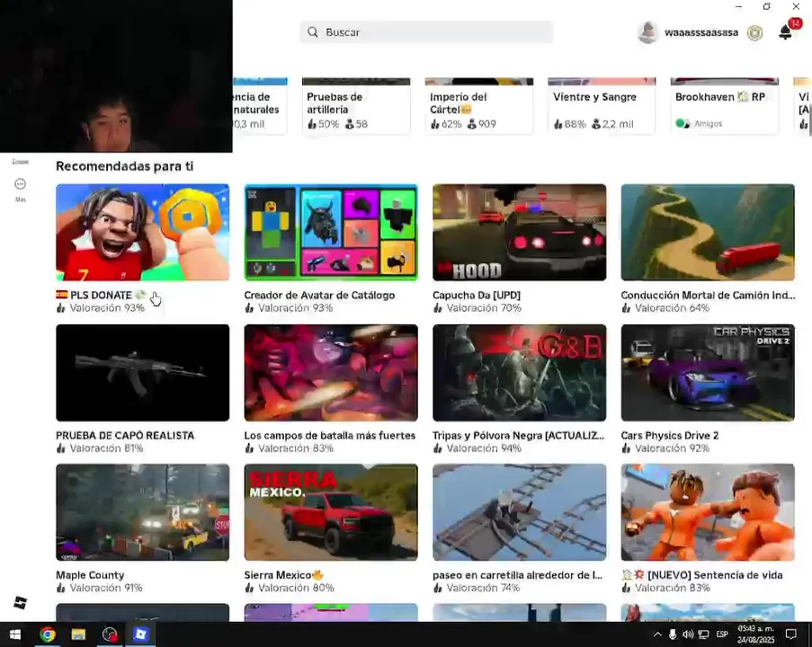
Task: Open the network tray icon
Action: (704, 634)
